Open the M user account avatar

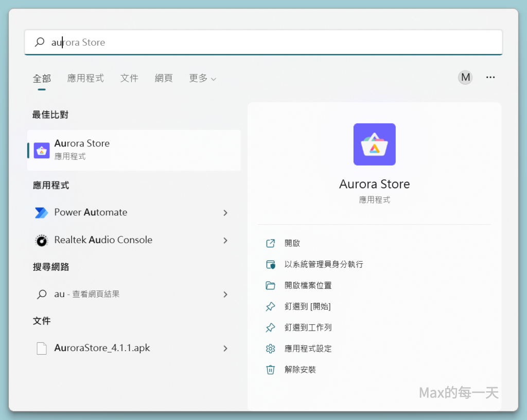tap(465, 78)
